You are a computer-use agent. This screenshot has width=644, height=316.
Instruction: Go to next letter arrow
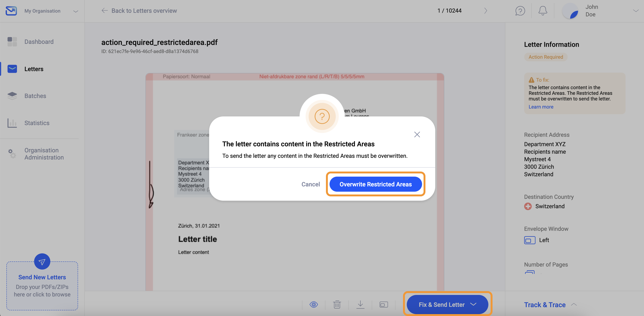pos(486,11)
